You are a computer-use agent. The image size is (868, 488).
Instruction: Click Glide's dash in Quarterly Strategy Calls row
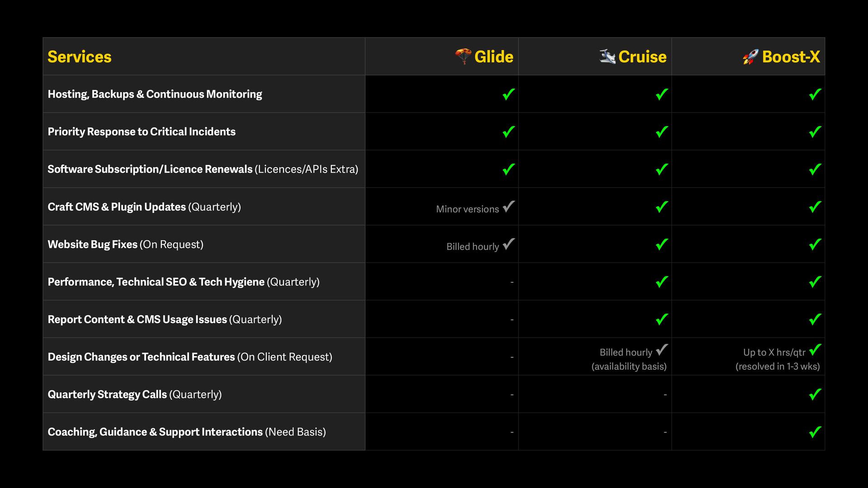click(512, 394)
